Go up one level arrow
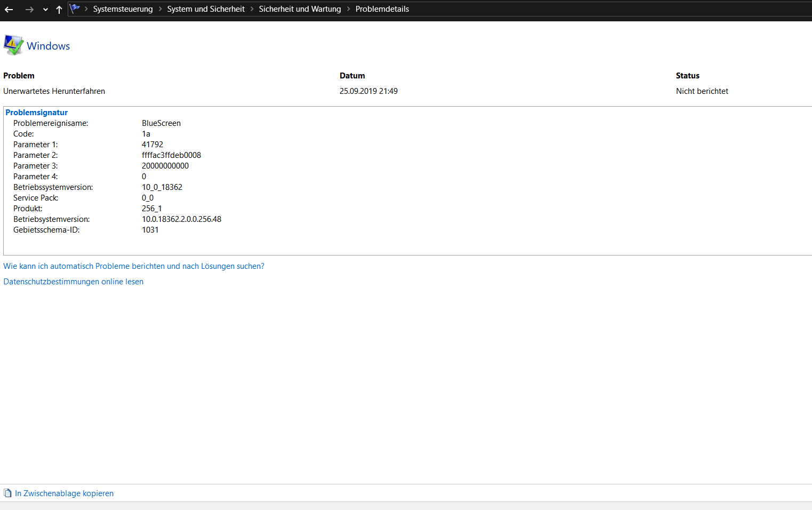Screen dimensions: 812x510 pyautogui.click(x=59, y=10)
